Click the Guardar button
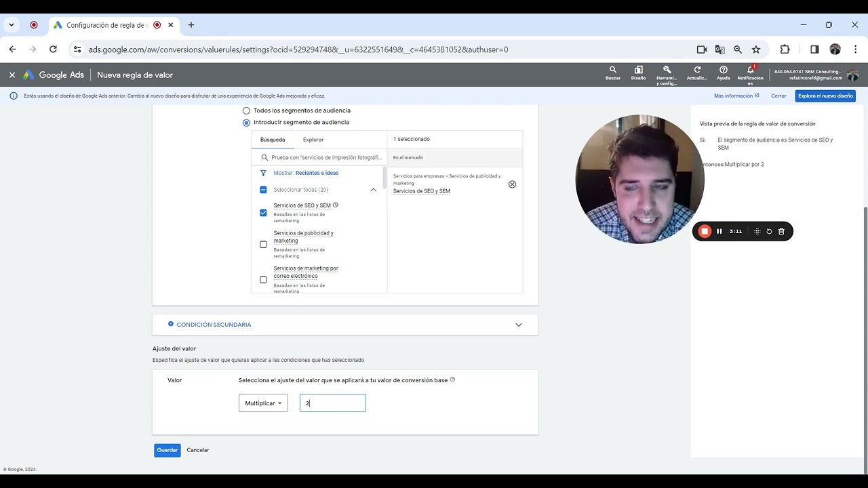 click(x=167, y=450)
